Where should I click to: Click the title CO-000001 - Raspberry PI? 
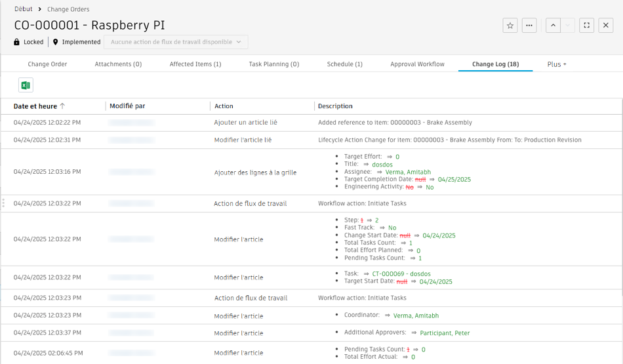coord(89,25)
